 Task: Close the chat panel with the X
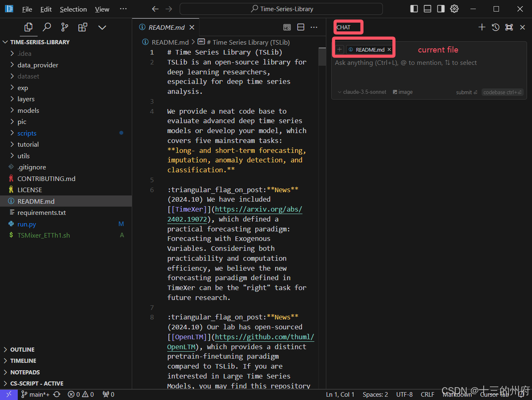tap(522, 27)
